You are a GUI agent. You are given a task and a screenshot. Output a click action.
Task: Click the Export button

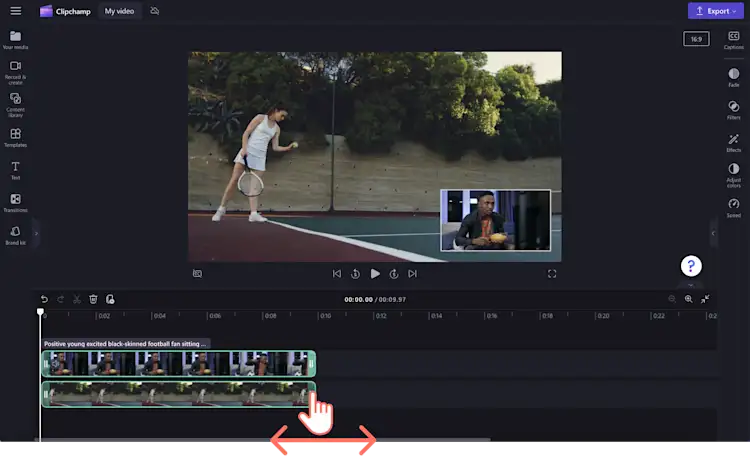pos(716,11)
